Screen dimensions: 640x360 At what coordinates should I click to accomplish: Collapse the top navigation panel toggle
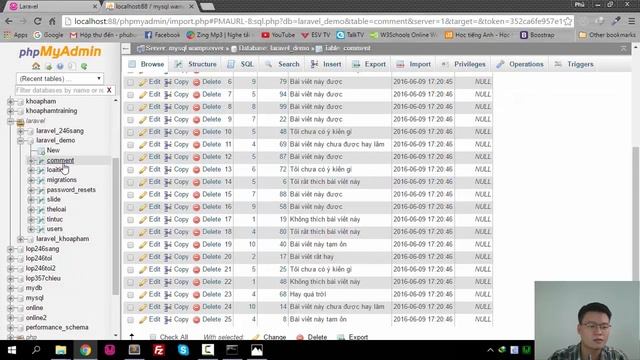pos(126,49)
